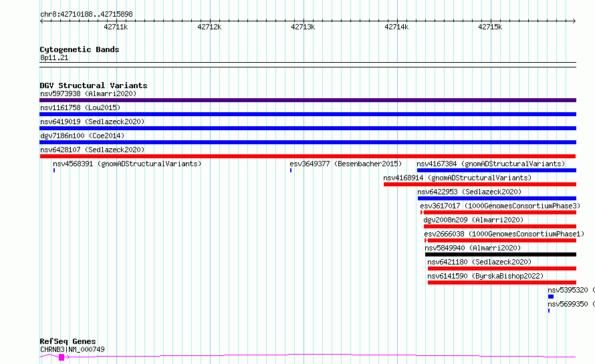Click the 42715k ruler tick label
Viewport: 595px width, 364px height.
490,27
